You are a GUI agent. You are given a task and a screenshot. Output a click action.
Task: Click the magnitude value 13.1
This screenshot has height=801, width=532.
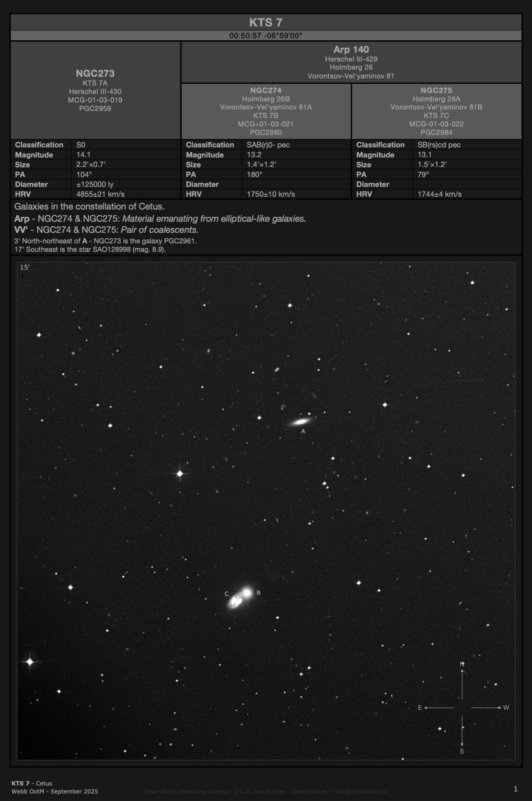pos(425,155)
